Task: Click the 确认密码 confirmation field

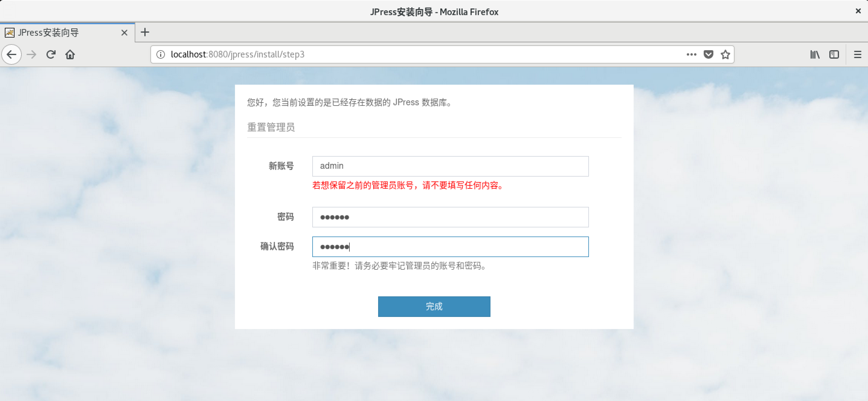Action: tap(450, 246)
